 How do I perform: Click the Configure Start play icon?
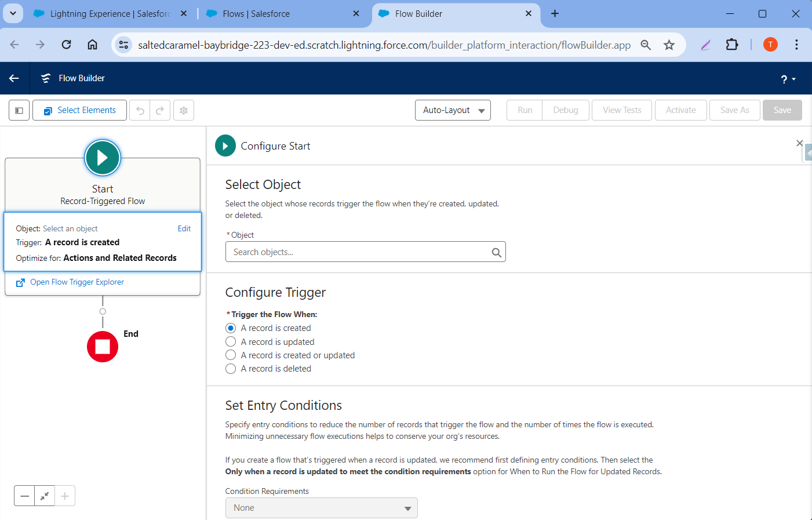tap(225, 146)
